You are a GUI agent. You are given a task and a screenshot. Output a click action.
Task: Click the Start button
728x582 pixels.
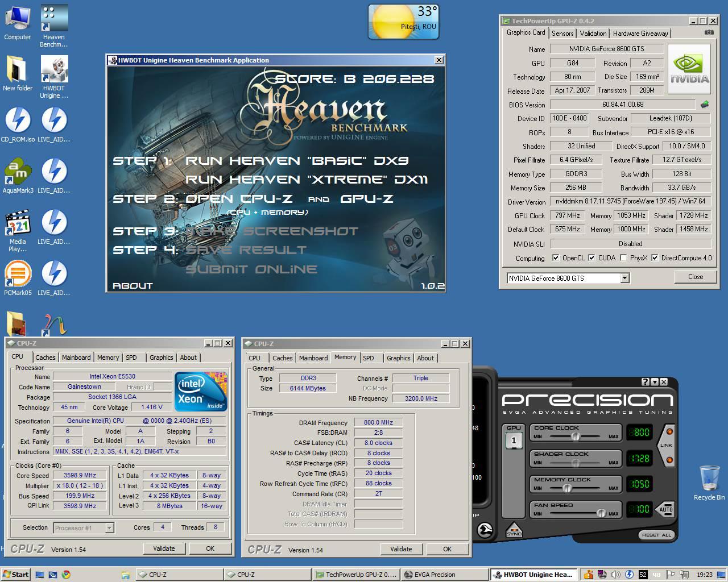[15, 575]
